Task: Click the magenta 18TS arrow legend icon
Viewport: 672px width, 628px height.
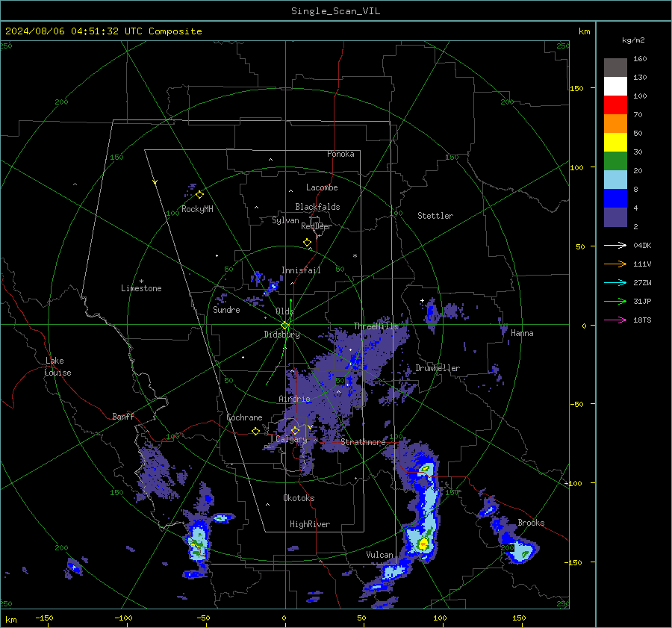Action: coord(615,320)
